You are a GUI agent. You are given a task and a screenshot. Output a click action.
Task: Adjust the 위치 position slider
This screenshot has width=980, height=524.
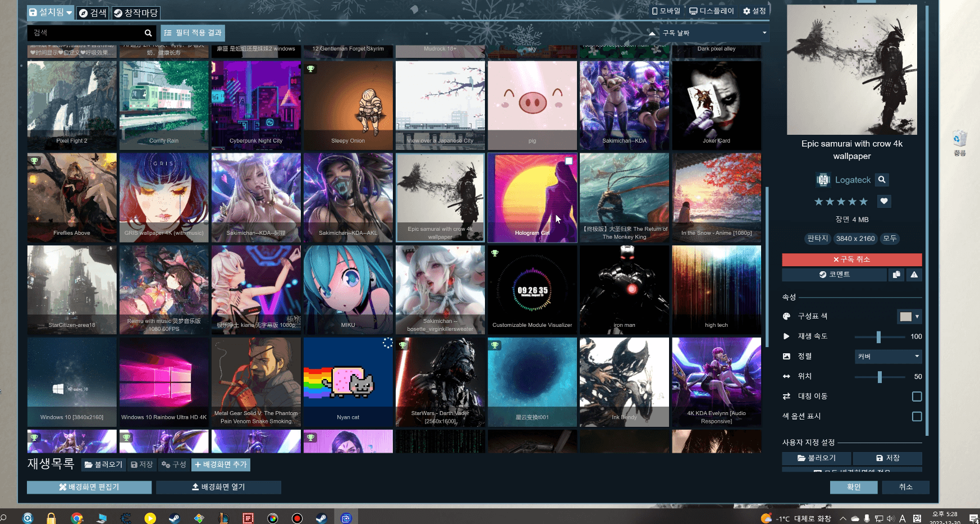[880, 376]
